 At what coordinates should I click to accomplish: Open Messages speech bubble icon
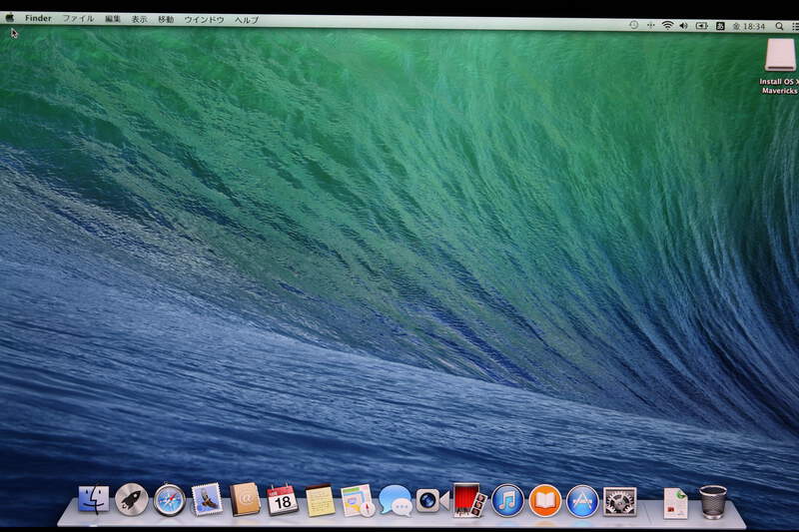(x=395, y=501)
